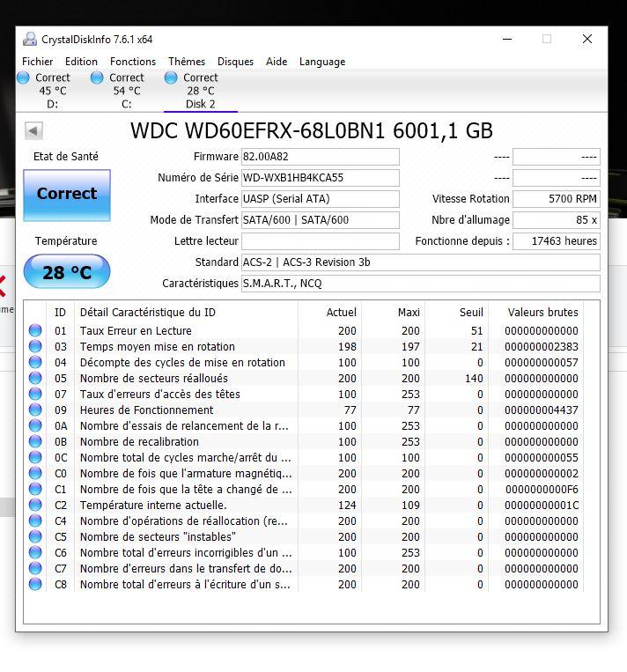This screenshot has height=672, width=627.
Task: Click the 28 °C temperature button
Action: point(67,272)
